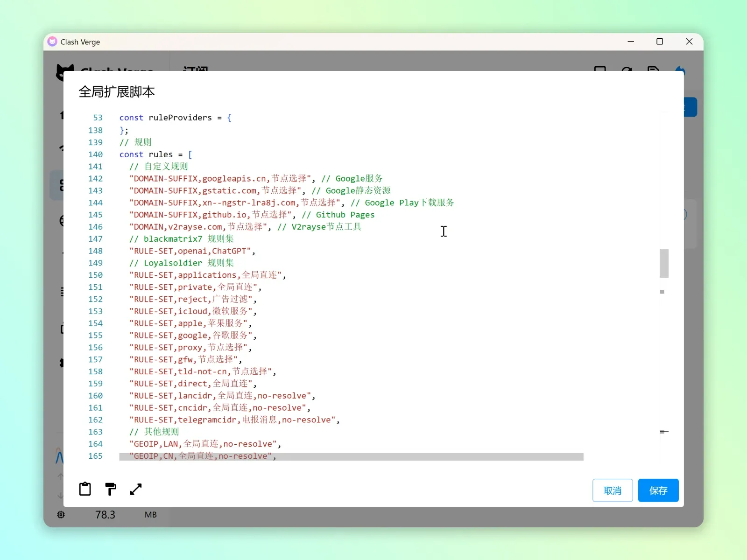Place cursor on the '};' line 138
This screenshot has height=560, width=747.
tap(124, 130)
